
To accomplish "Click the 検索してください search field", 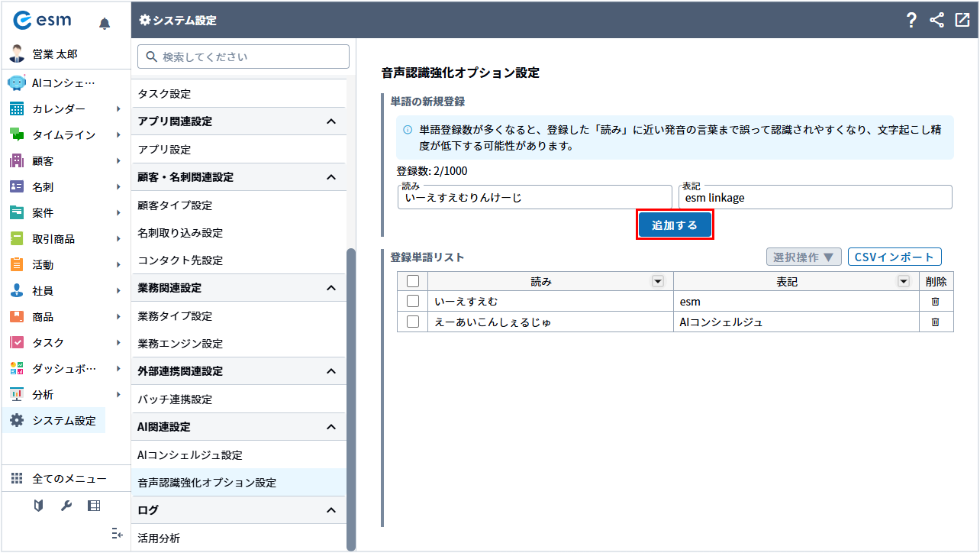I will 243,57.
